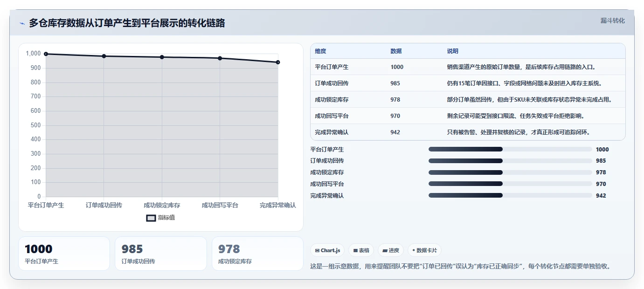Click the footnote starting 这是一组示意数据
This screenshot has height=289, width=644.
click(x=460, y=267)
